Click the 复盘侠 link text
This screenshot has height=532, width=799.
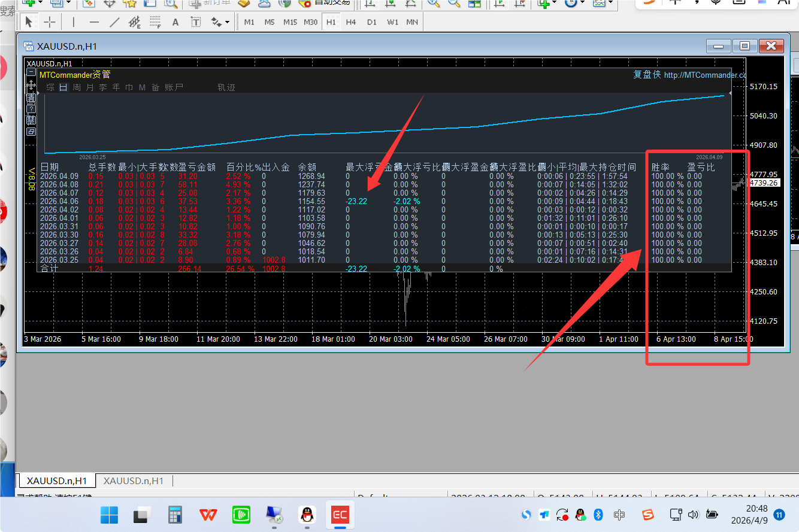click(647, 75)
